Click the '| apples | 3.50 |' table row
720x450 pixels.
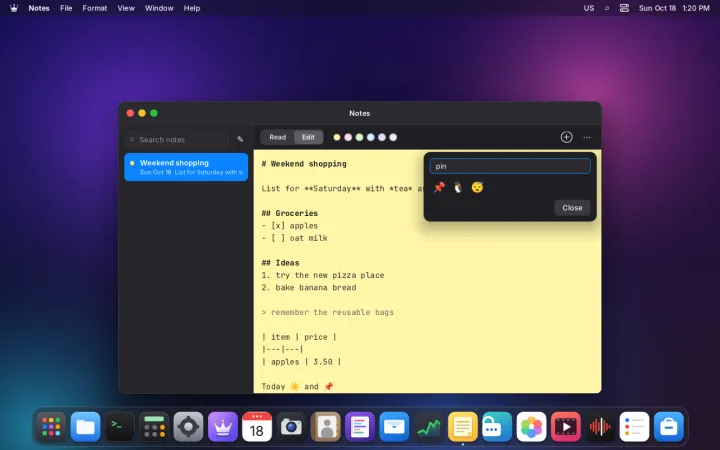coord(301,362)
